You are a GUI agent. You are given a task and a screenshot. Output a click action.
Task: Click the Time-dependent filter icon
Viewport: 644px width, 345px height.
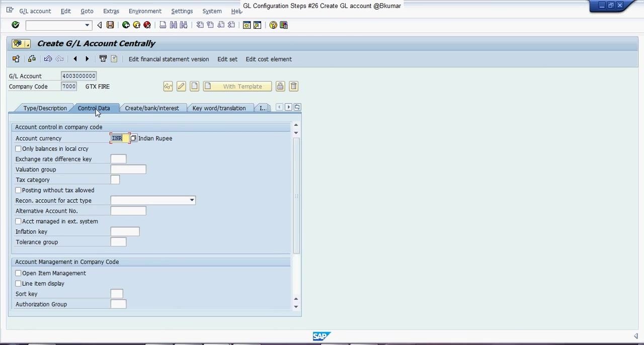pyautogui.click(x=103, y=59)
